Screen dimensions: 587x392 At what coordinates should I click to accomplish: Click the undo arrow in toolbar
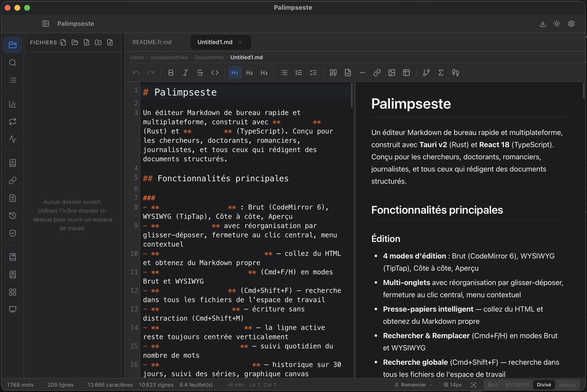coord(136,73)
